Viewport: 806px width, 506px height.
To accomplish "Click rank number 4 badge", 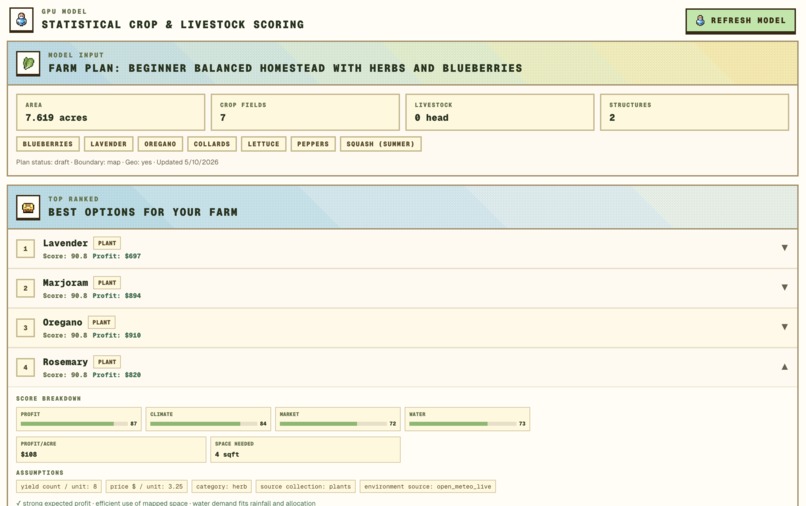I will click(26, 368).
